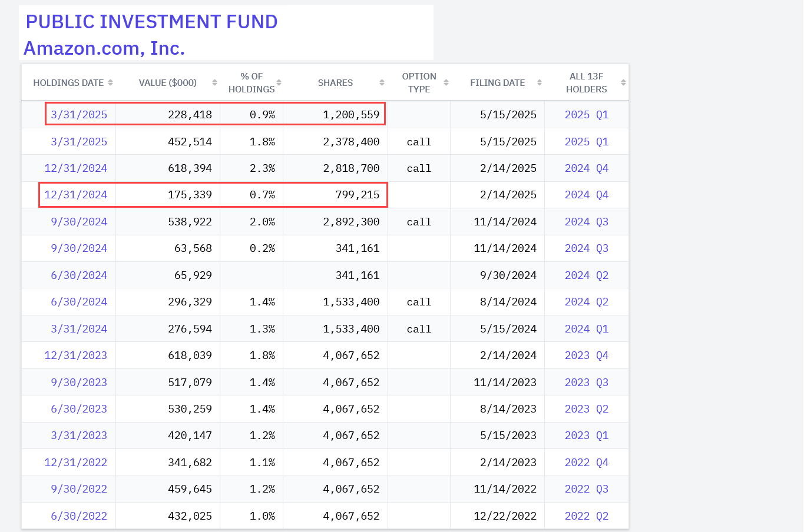
Task: Open the 2023 Q1 all holders link
Action: point(587,435)
